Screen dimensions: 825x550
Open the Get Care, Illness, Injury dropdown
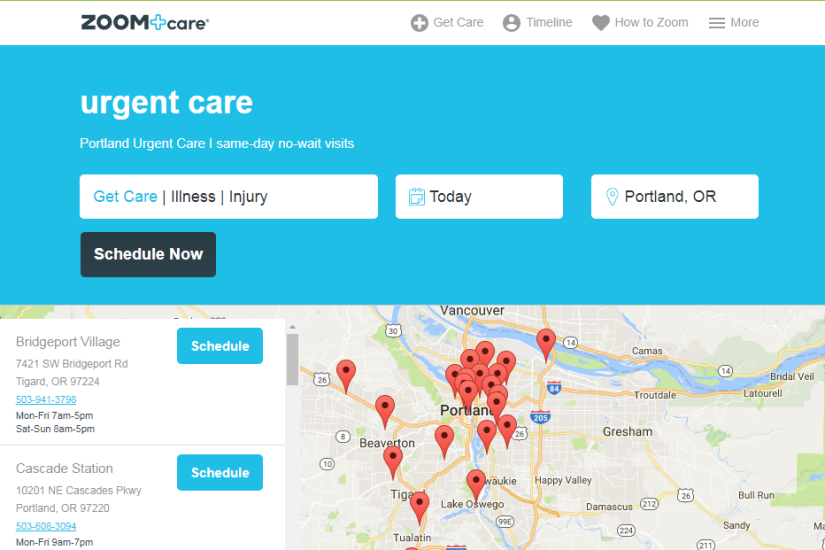pyautogui.click(x=229, y=196)
